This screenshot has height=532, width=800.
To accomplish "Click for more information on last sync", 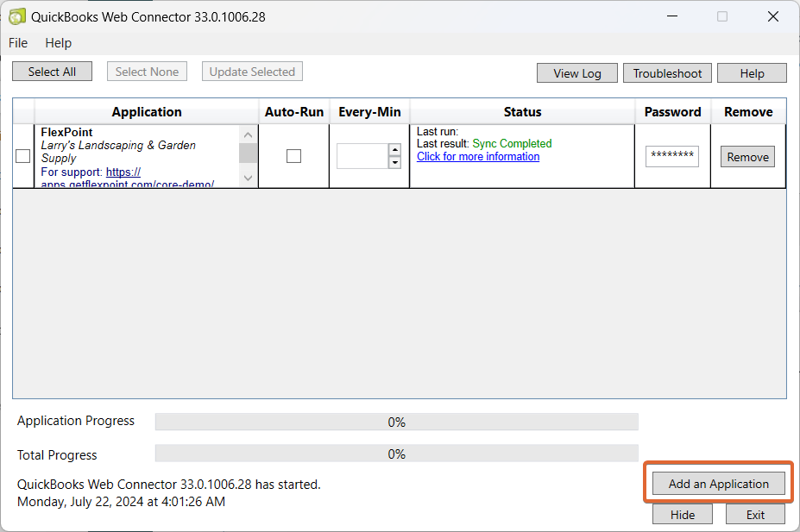I will [x=477, y=156].
